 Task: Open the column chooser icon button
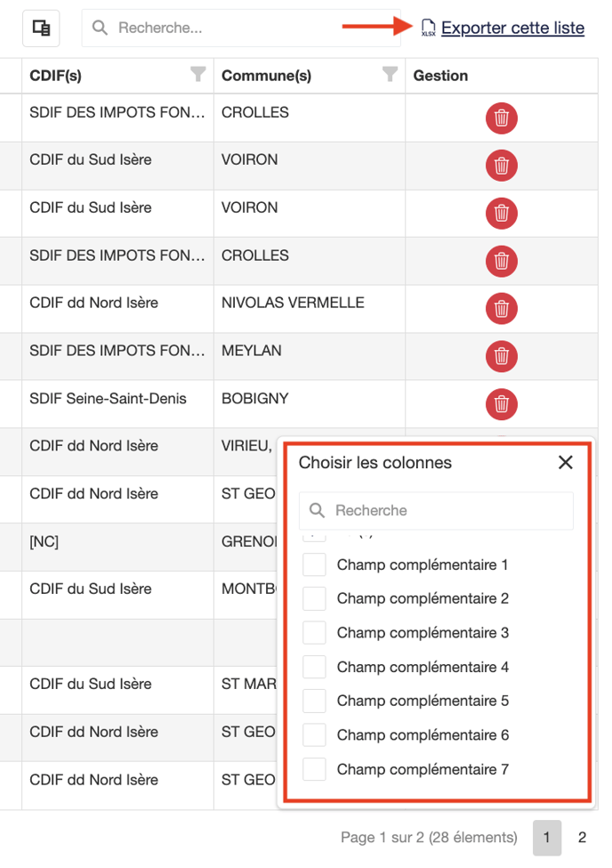tap(41, 28)
